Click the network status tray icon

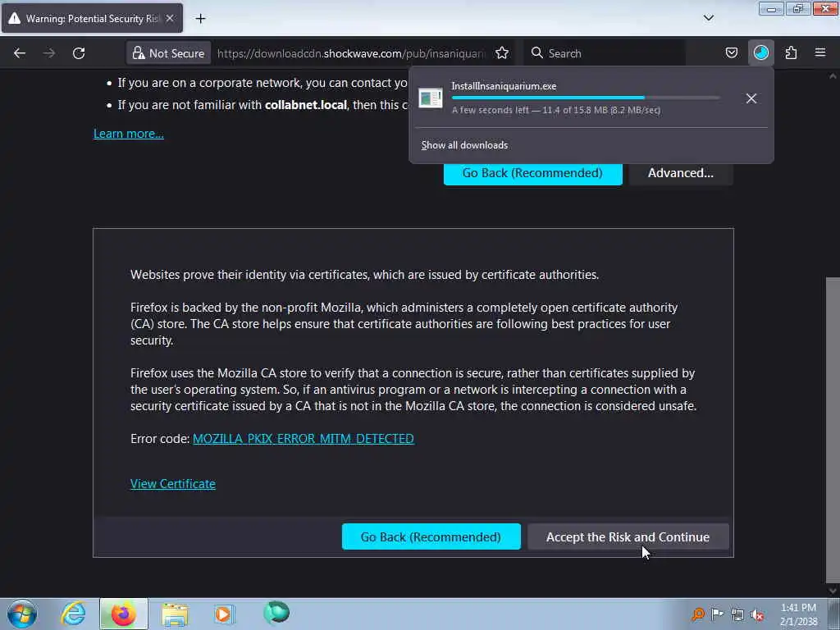(737, 614)
